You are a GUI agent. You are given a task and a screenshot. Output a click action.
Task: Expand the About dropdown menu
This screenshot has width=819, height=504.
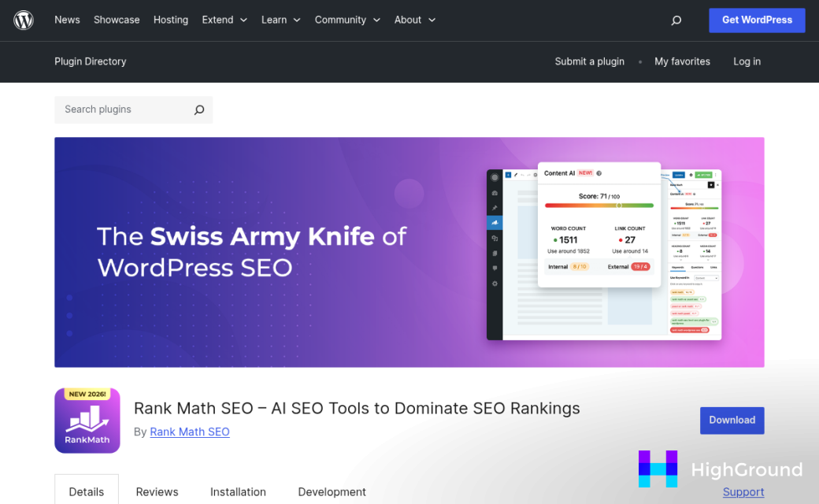click(x=414, y=20)
